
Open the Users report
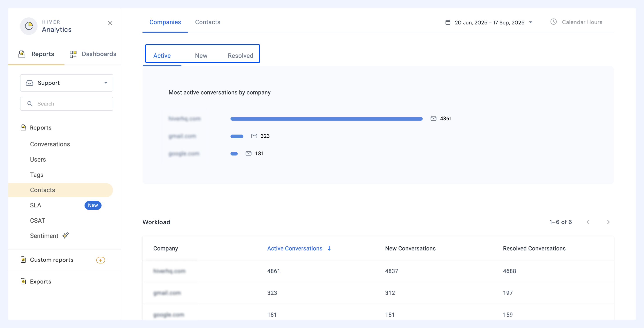tap(38, 160)
